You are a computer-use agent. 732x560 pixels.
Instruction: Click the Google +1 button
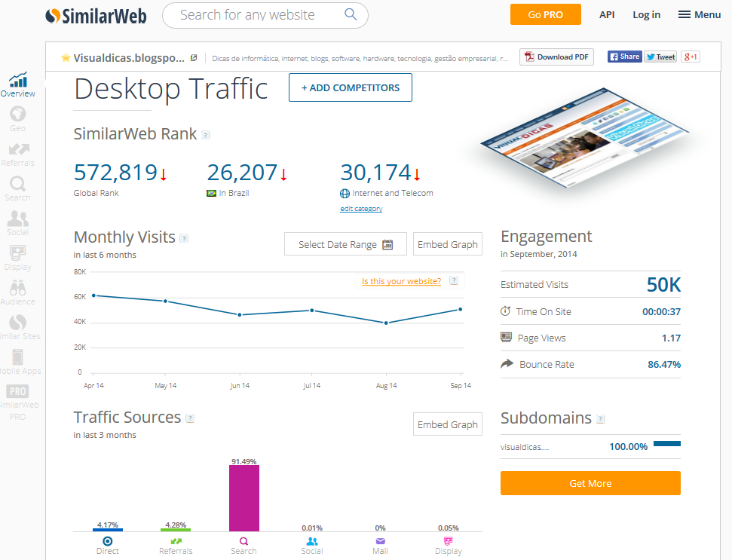(x=691, y=57)
